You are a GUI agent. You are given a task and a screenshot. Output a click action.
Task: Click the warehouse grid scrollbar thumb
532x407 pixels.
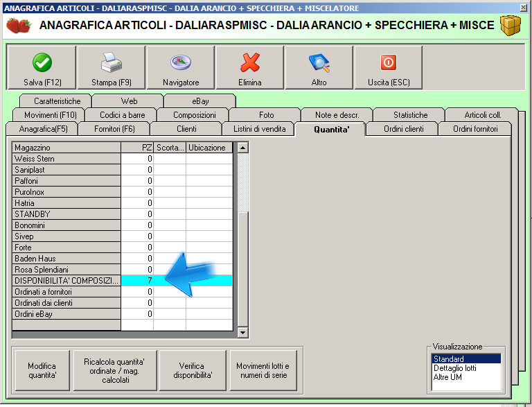[242, 269]
